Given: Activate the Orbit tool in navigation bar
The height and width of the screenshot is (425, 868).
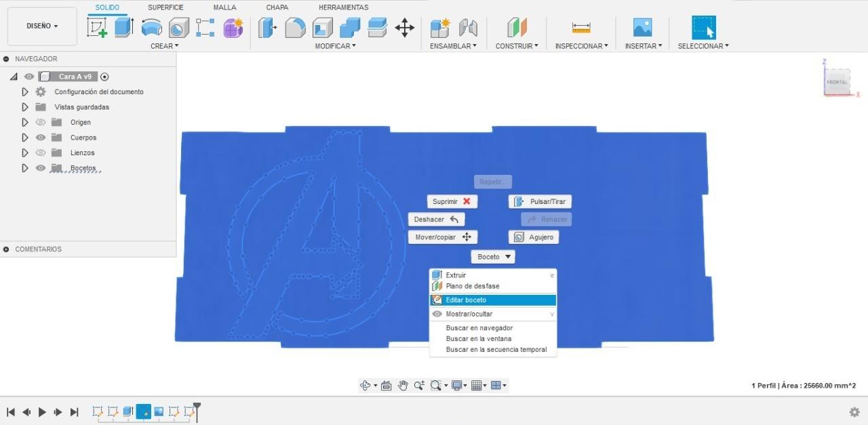Looking at the screenshot, I should 365,386.
